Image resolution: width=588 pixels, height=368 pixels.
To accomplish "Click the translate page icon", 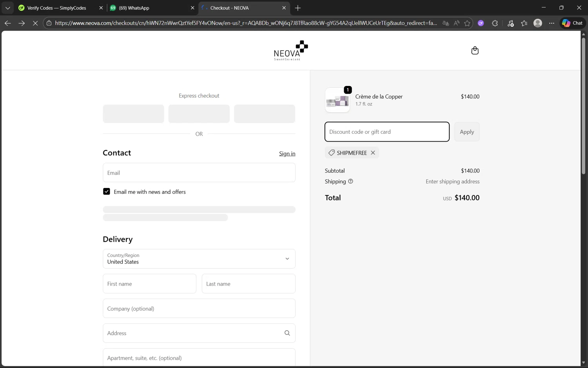I will (446, 23).
